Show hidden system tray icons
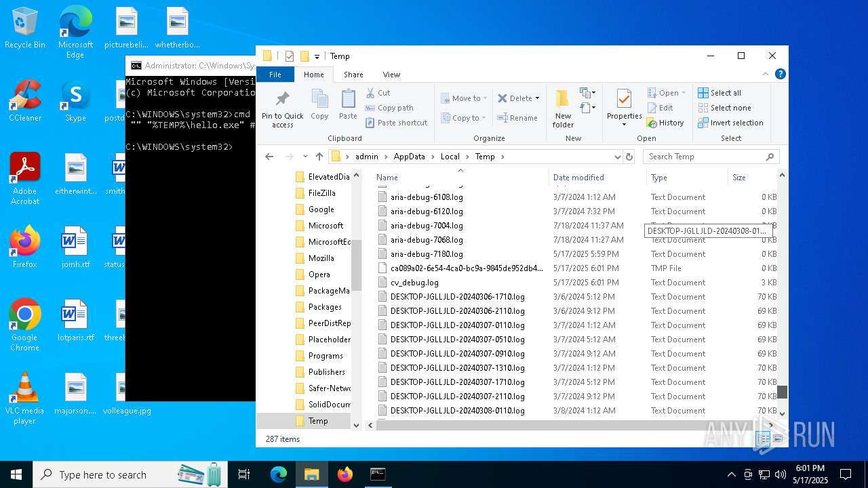This screenshot has height=488, width=868. [731, 474]
